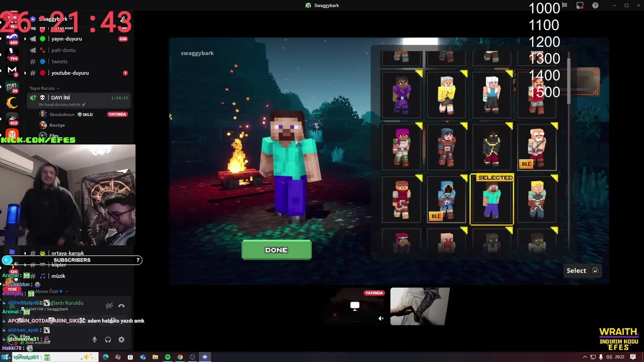
Task: Deafen with the headphones icon
Action: coord(108,340)
